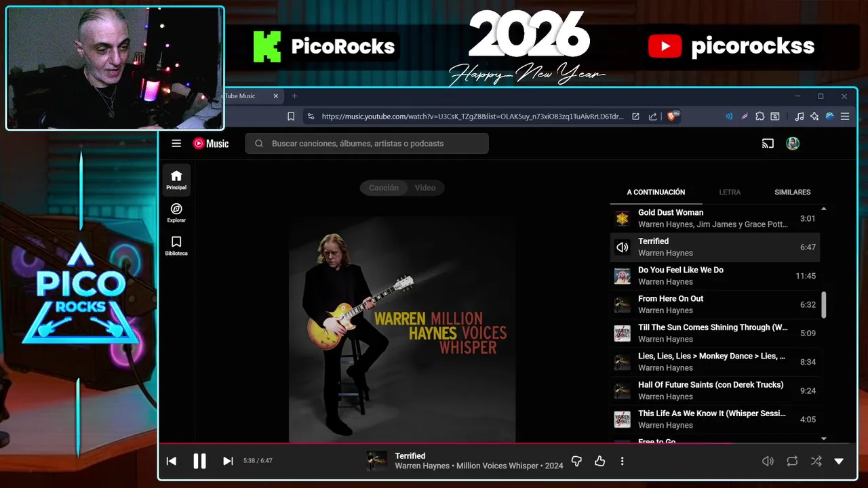The image size is (868, 488).
Task: Click the speaker icon on Terrified row
Action: tap(622, 247)
